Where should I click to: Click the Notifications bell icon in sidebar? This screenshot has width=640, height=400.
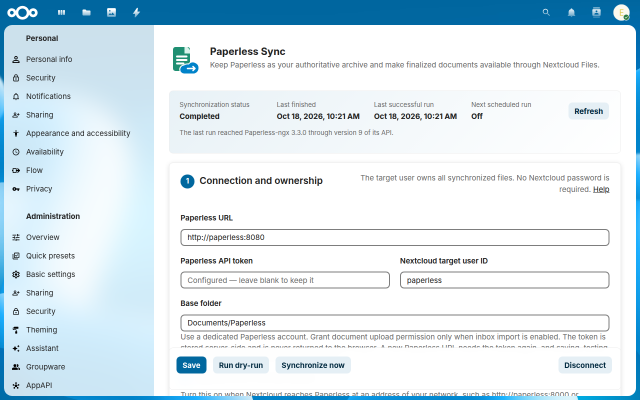(x=16, y=96)
